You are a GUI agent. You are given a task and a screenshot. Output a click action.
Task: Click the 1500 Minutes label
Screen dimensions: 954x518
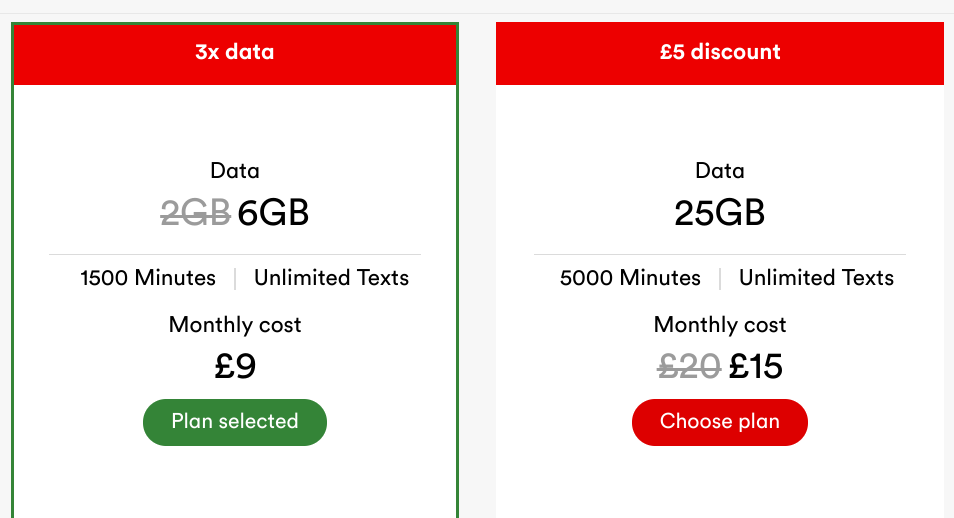pyautogui.click(x=148, y=278)
